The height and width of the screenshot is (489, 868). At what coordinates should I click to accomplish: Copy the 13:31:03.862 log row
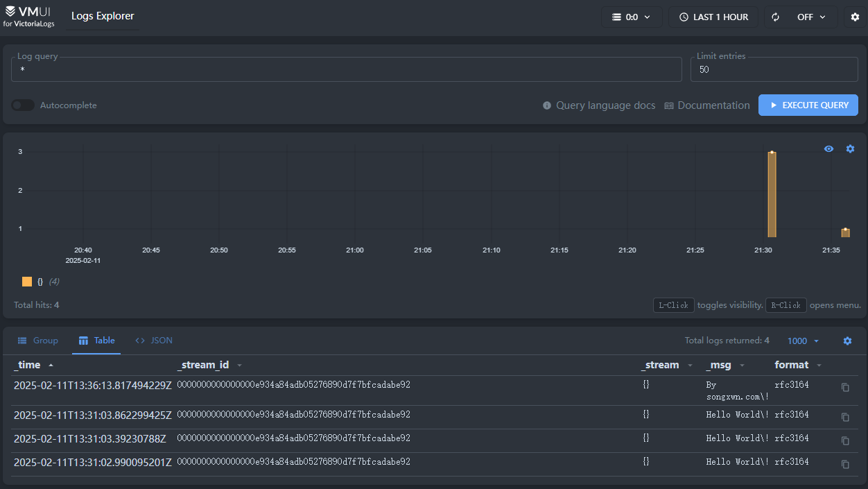coord(845,418)
